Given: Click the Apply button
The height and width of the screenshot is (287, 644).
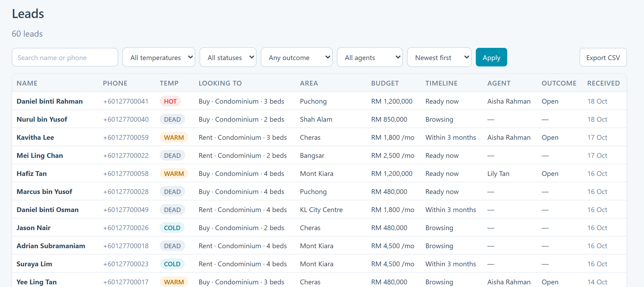Looking at the screenshot, I should click(491, 57).
